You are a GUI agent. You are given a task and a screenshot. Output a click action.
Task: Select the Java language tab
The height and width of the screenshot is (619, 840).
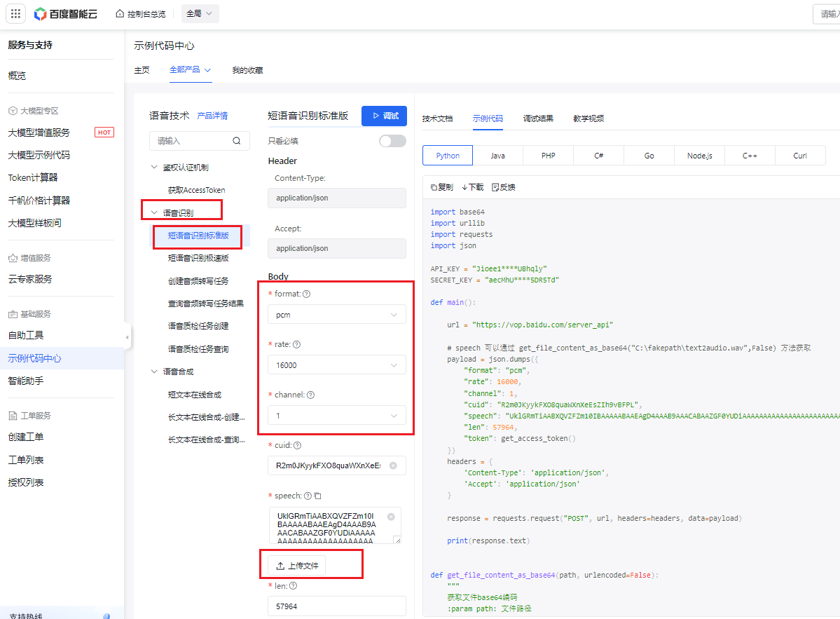click(497, 156)
